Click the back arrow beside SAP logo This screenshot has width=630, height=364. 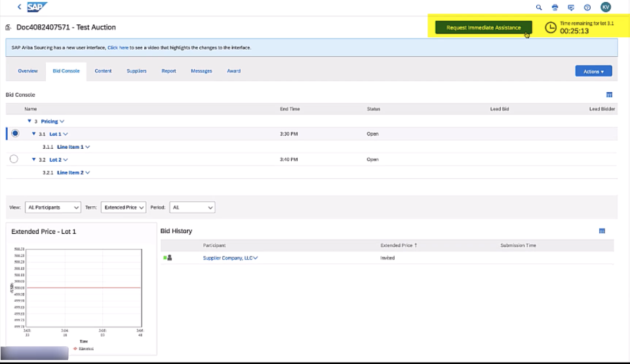click(x=19, y=7)
